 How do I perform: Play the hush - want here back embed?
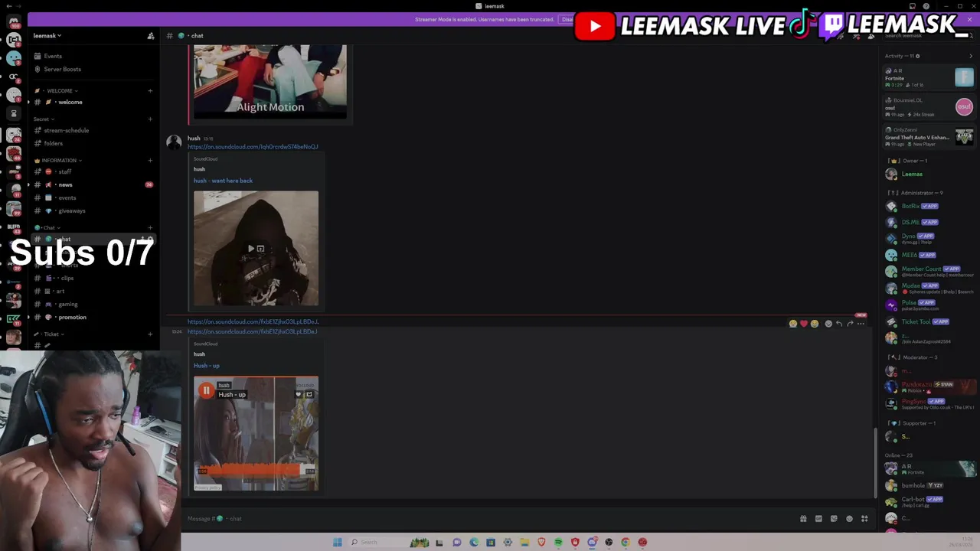[251, 249]
